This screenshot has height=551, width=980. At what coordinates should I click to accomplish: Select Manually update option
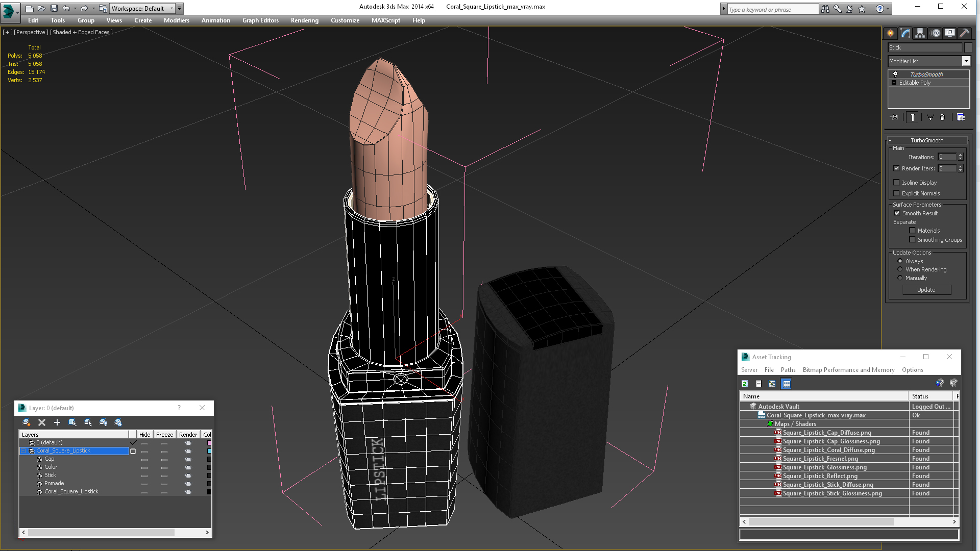900,278
